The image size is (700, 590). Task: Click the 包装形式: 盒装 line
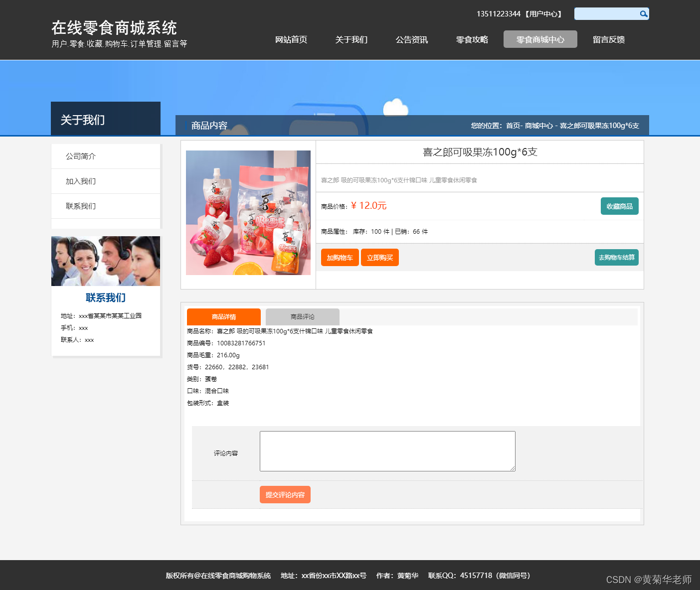click(x=208, y=403)
